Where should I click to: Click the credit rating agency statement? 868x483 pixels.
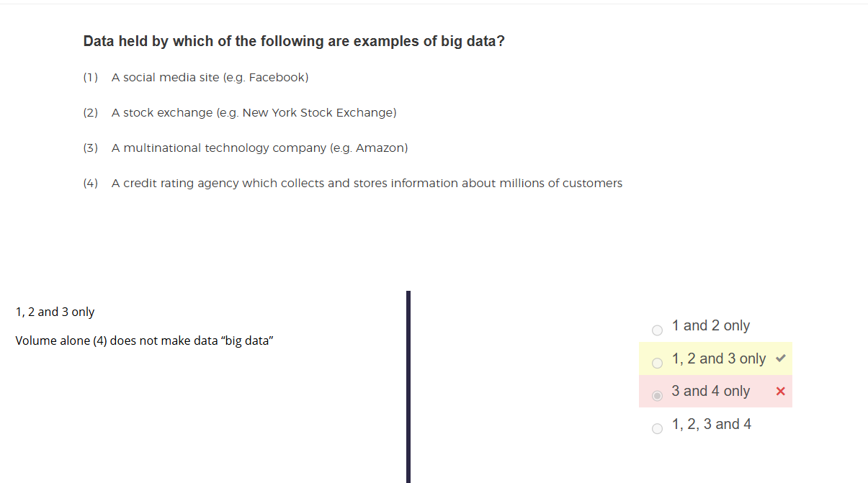367,183
